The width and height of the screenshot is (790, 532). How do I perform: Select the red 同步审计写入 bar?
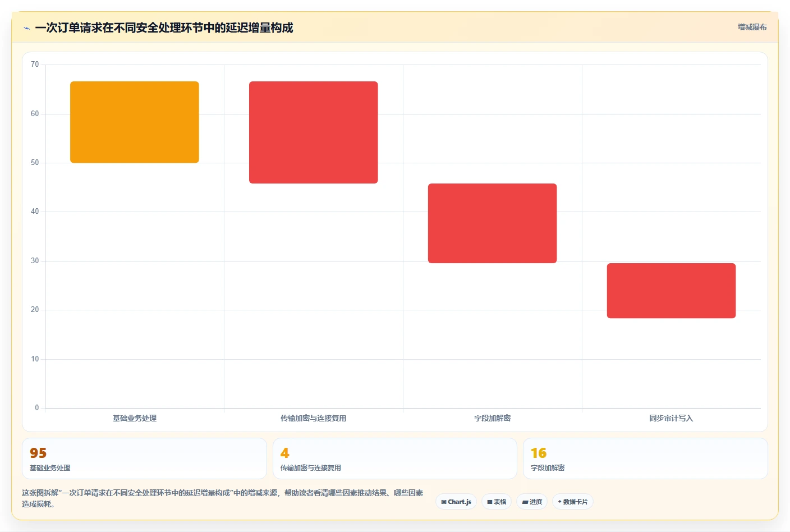tap(671, 291)
